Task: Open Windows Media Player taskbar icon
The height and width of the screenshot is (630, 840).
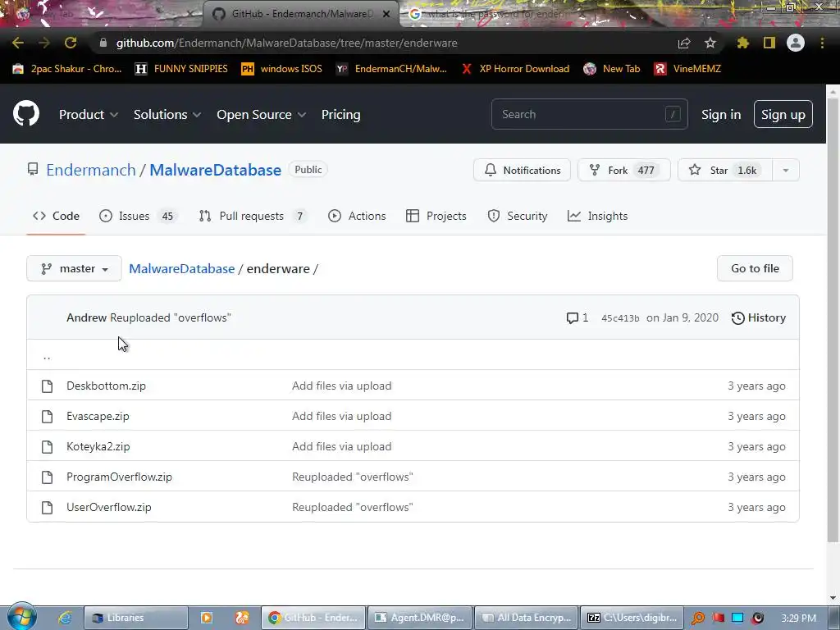Action: pos(206,618)
